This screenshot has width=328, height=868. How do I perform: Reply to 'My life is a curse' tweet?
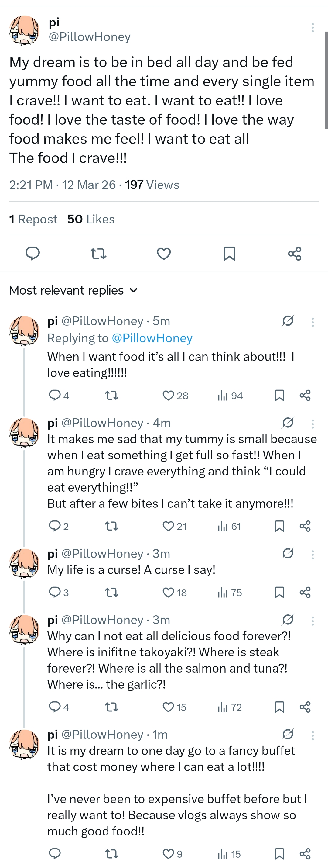pyautogui.click(x=55, y=592)
